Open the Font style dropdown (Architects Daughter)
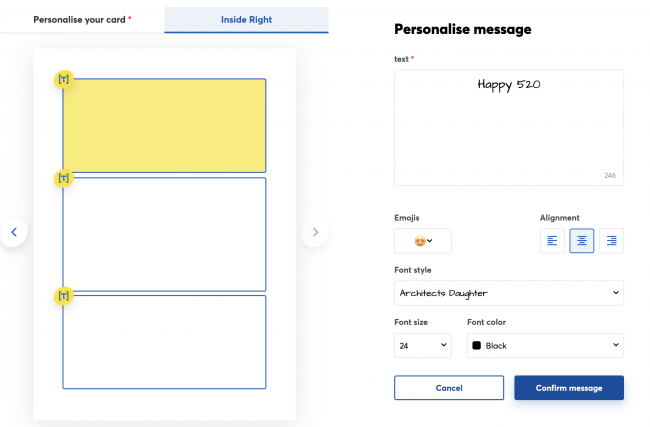 pos(509,293)
